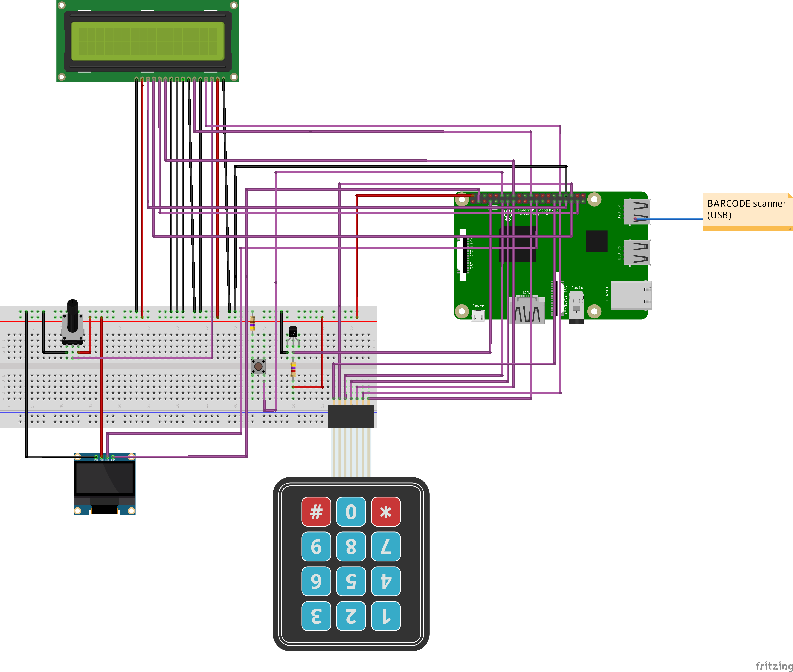
Task: Click the Power micro-USB port on Pi
Action: pos(478,316)
